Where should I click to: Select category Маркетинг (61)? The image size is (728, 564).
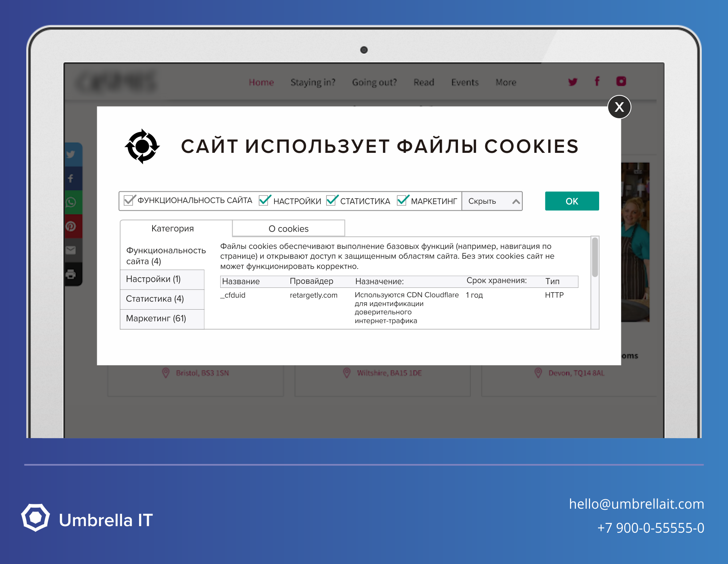[162, 319]
